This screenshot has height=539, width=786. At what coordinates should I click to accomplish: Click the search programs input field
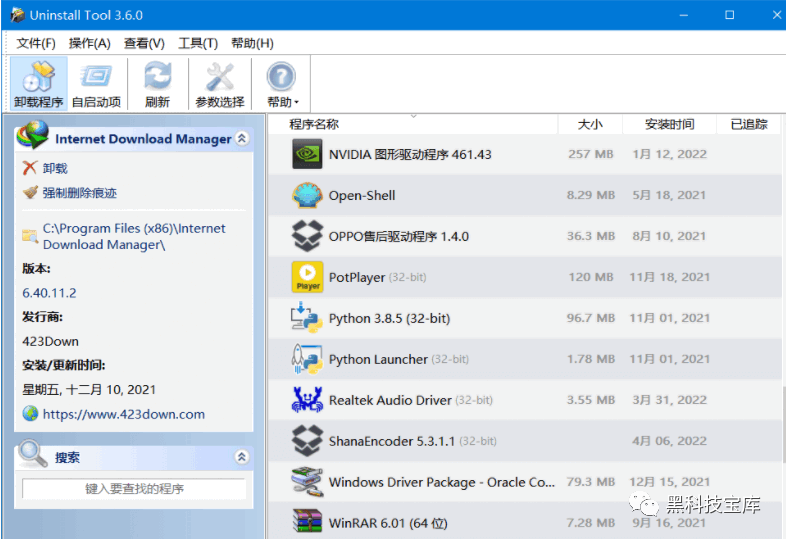click(134, 489)
